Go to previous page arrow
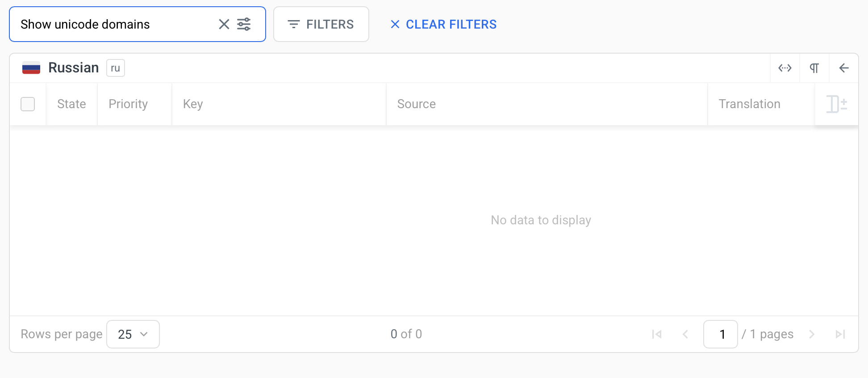868x378 pixels. point(685,334)
